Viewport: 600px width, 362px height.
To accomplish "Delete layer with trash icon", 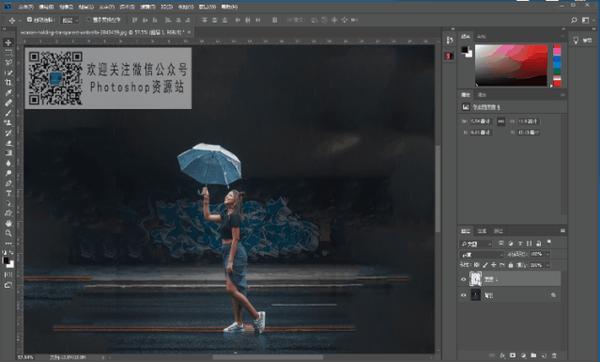I will click(x=554, y=355).
